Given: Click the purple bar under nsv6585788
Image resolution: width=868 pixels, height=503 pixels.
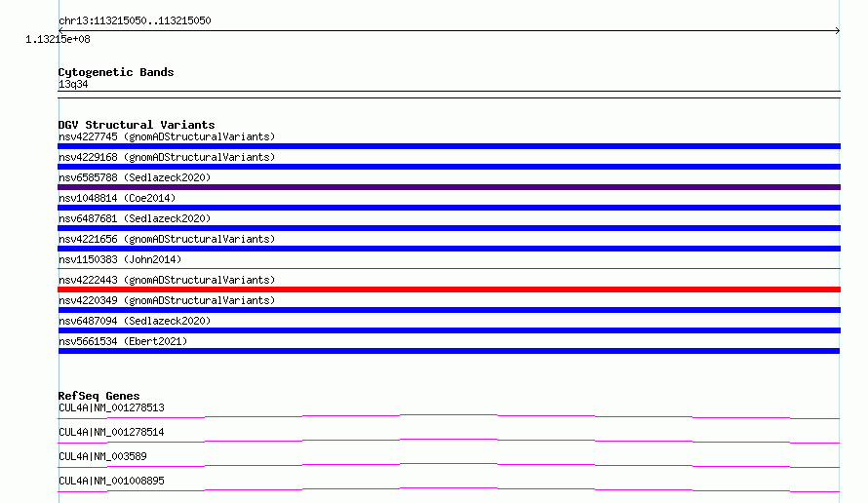Looking at the screenshot, I should click(x=449, y=187).
